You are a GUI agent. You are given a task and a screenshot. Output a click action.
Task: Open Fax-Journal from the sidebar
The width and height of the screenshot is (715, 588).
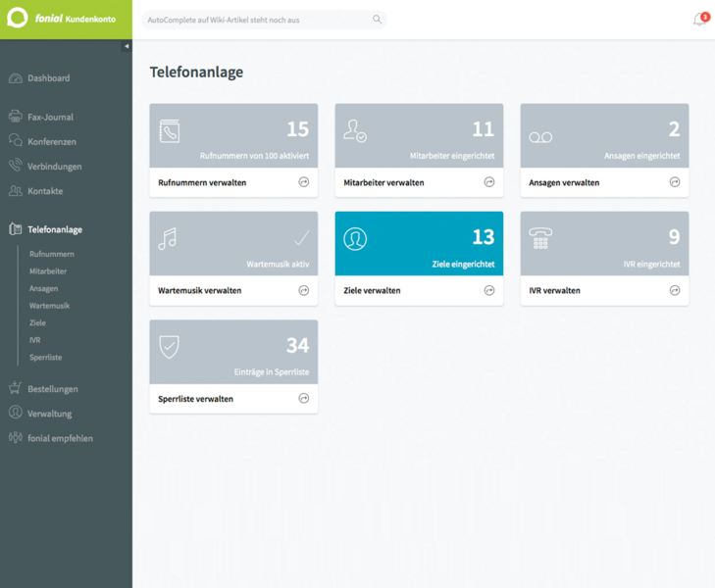(50, 118)
